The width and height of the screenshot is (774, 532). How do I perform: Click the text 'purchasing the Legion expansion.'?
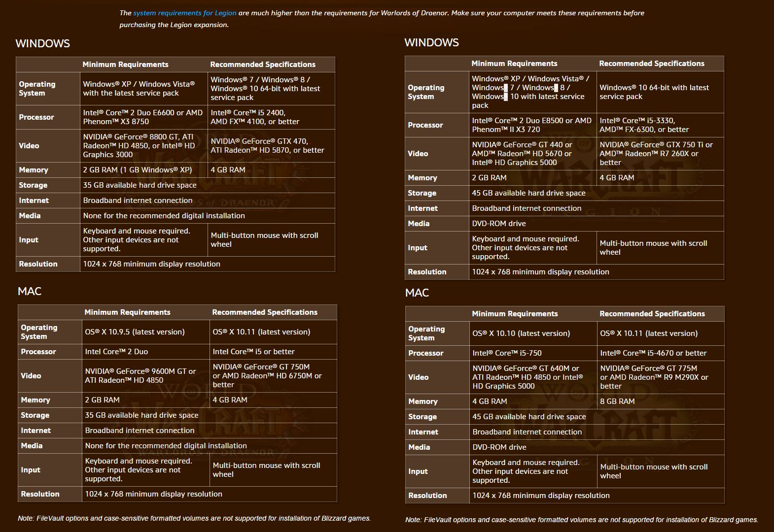pyautogui.click(x=174, y=25)
